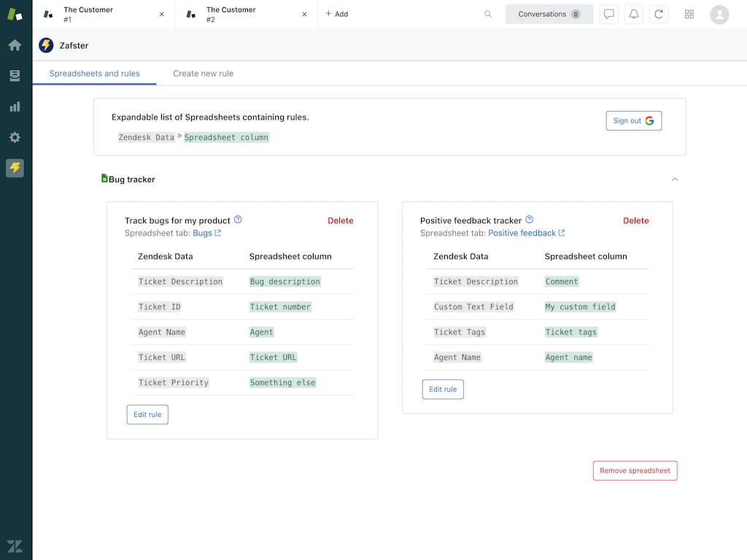The height and width of the screenshot is (560, 747).
Task: Open the user profile avatar
Action: pyautogui.click(x=719, y=15)
